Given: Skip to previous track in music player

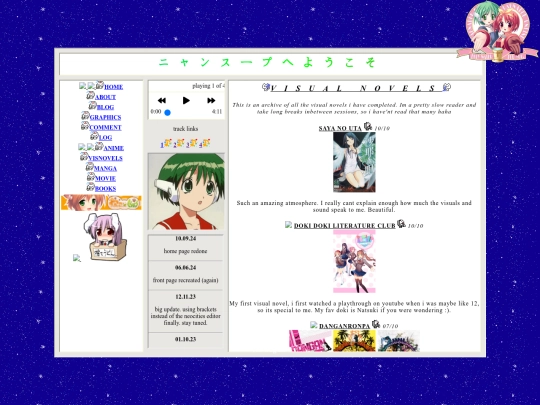Looking at the screenshot, I should point(162,101).
